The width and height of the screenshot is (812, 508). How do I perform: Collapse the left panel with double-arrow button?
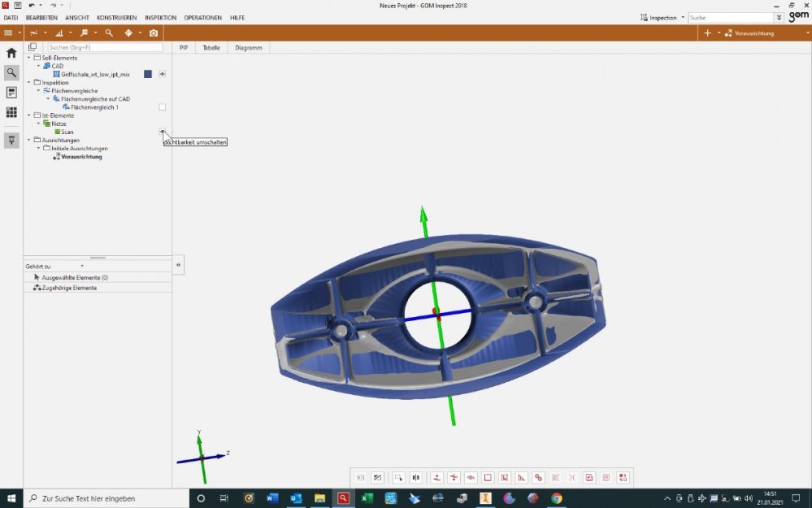click(x=179, y=265)
